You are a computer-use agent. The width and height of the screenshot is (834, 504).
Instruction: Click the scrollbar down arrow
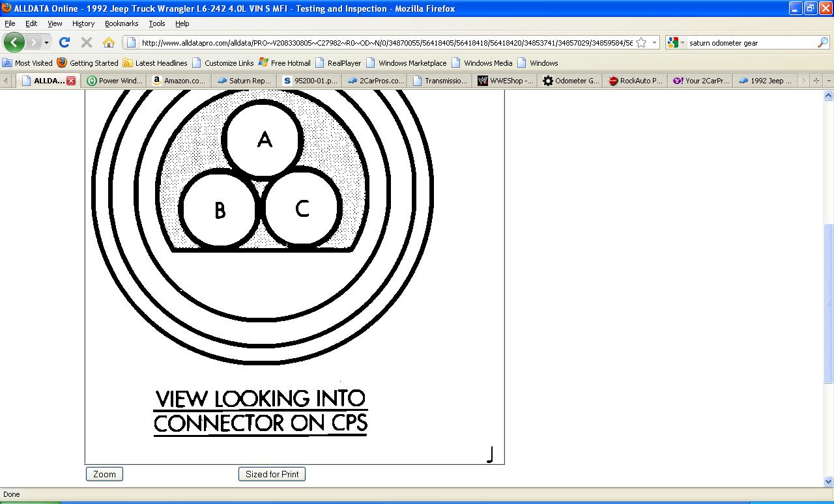pyautogui.click(x=828, y=481)
